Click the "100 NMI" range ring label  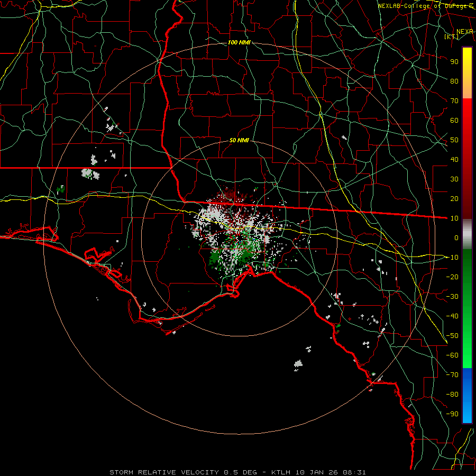click(239, 42)
